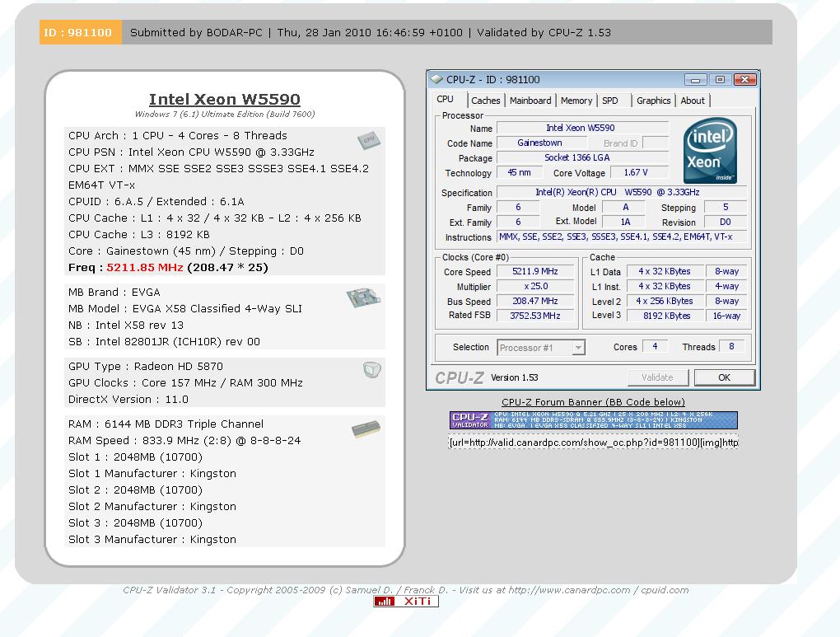Click the CPU PSN line text
Viewport: 840px width, 637px height.
[191, 152]
